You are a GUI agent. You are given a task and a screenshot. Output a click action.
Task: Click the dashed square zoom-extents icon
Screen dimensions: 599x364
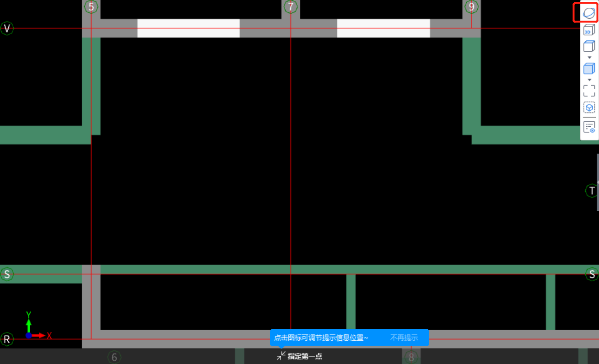(x=589, y=90)
